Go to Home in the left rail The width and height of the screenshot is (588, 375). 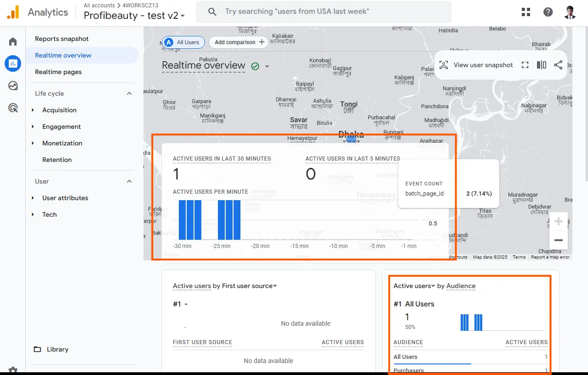13,42
